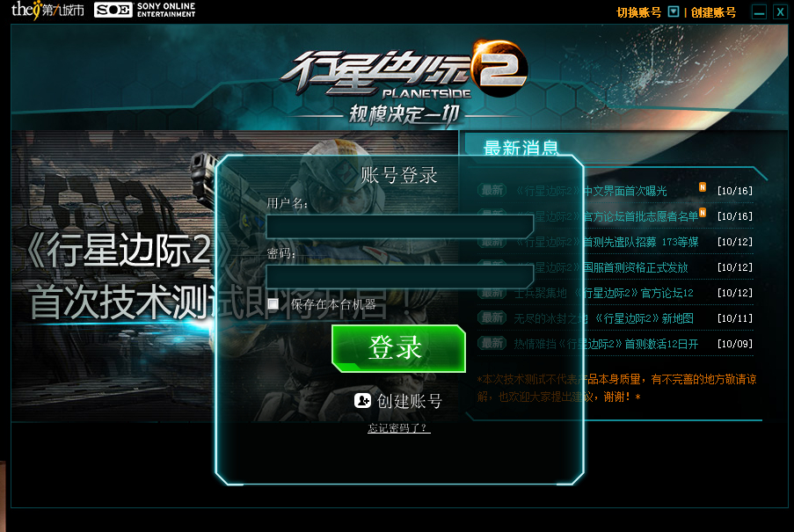Click the 切换账号 switch account link
794x532 pixels.
(638, 12)
